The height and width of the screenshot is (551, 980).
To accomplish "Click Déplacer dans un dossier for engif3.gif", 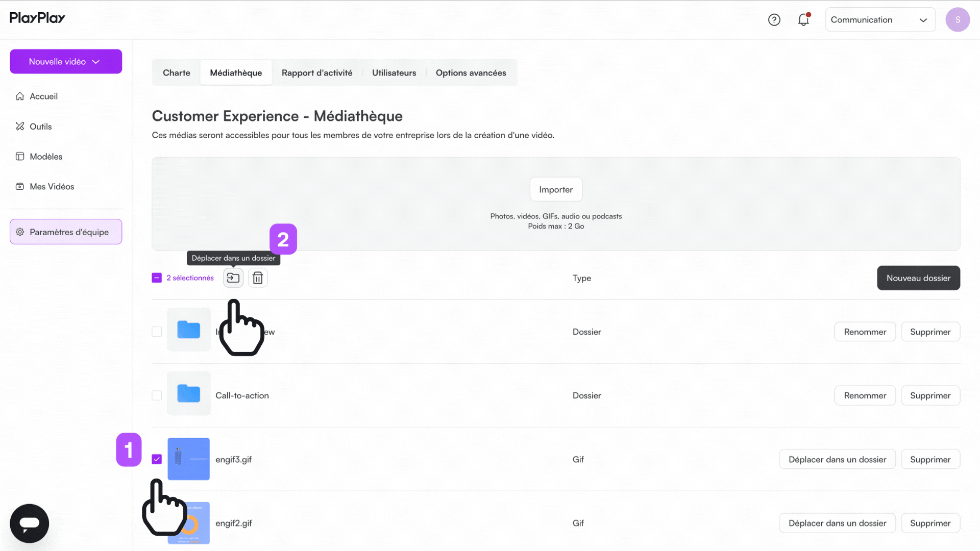I will (x=837, y=459).
